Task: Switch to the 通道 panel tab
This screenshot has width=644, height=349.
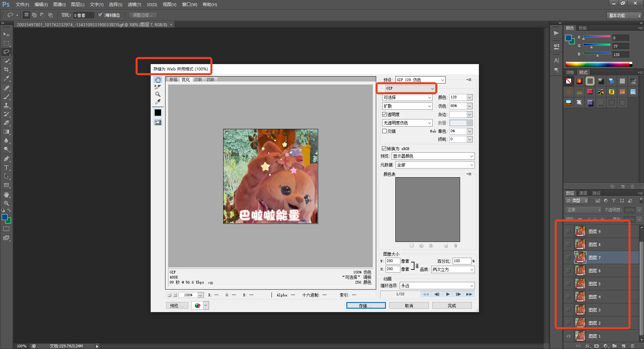Action: coord(583,193)
